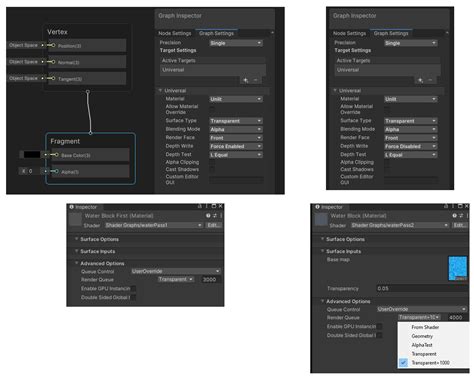Open Shader dropdown showing Shader Graphs/waterPass2
The width and height of the screenshot is (474, 379).
point(400,225)
